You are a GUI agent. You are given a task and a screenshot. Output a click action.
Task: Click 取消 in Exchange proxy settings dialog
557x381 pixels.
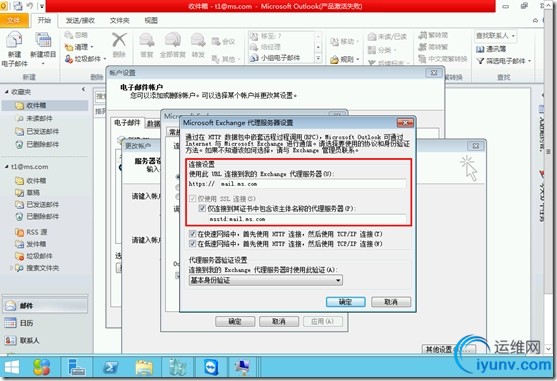coord(391,302)
